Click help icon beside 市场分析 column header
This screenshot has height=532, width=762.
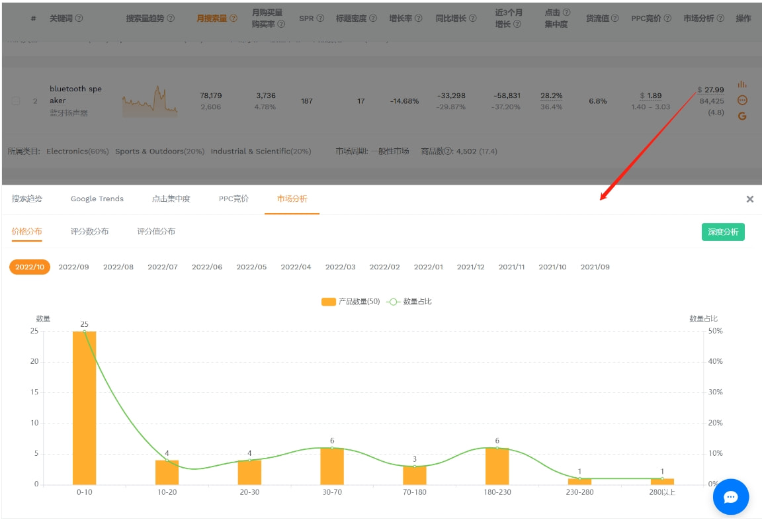[720, 19]
